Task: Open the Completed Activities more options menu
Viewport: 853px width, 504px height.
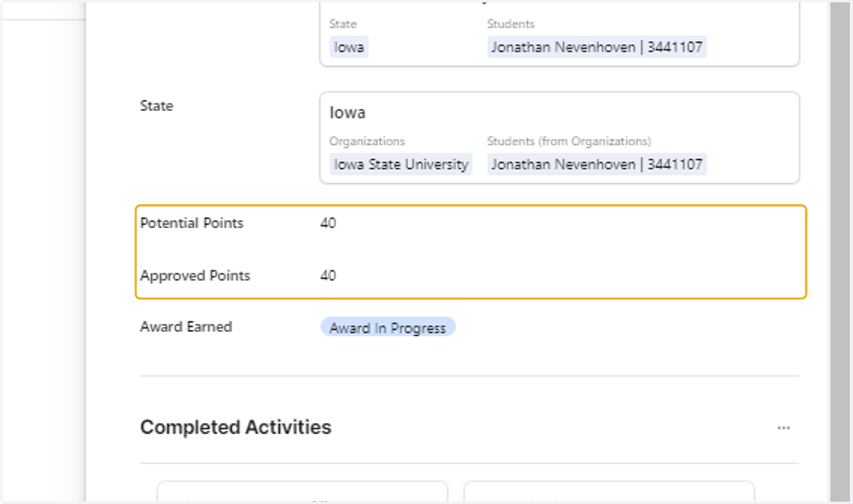Action: coord(783,428)
